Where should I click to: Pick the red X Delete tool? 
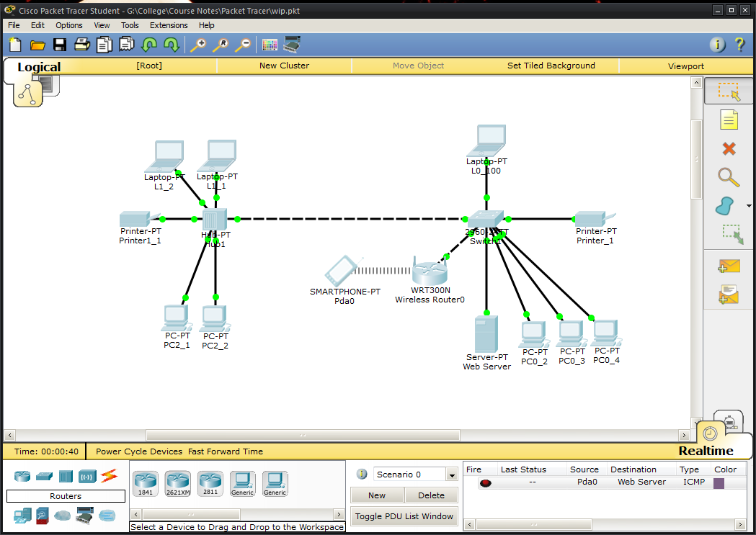tap(729, 148)
